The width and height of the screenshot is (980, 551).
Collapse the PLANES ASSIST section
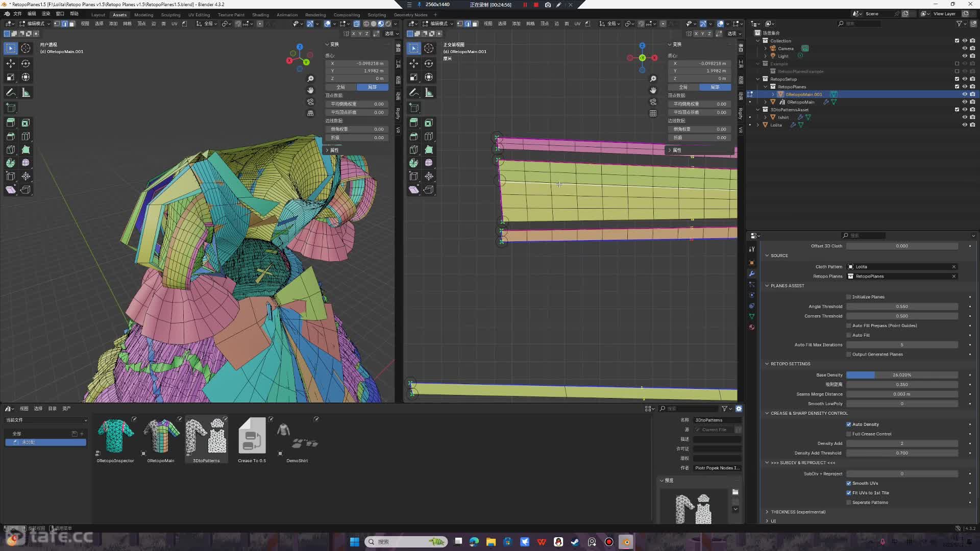[767, 286]
